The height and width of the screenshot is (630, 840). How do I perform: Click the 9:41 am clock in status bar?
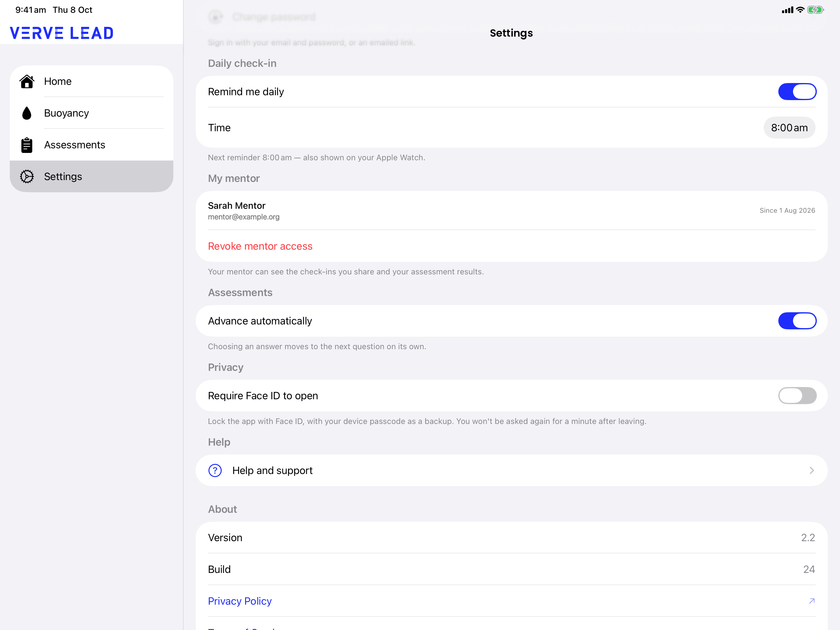click(x=31, y=10)
